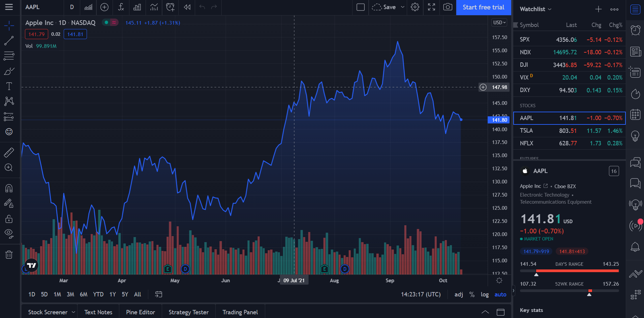Take a chart snapshot with the camera

click(448, 7)
